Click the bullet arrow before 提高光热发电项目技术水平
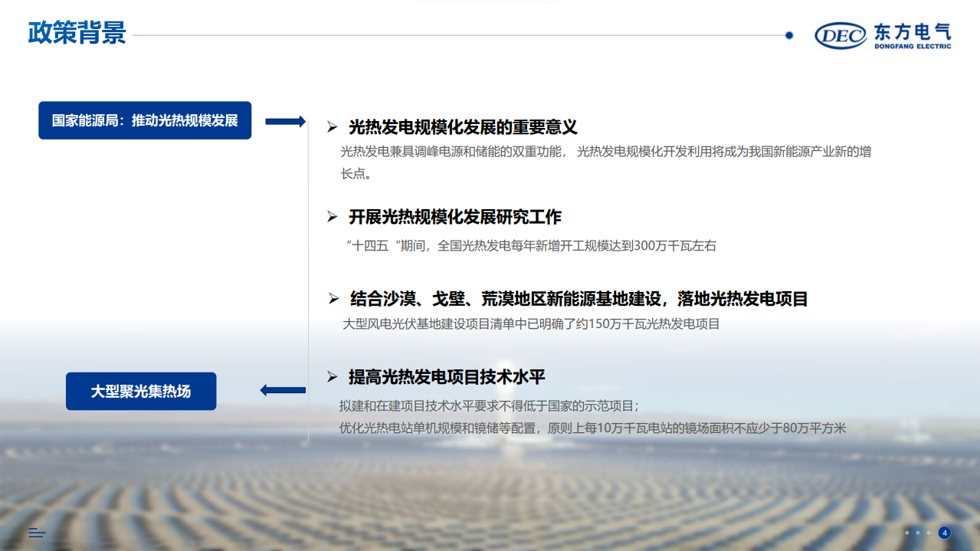 tap(333, 377)
